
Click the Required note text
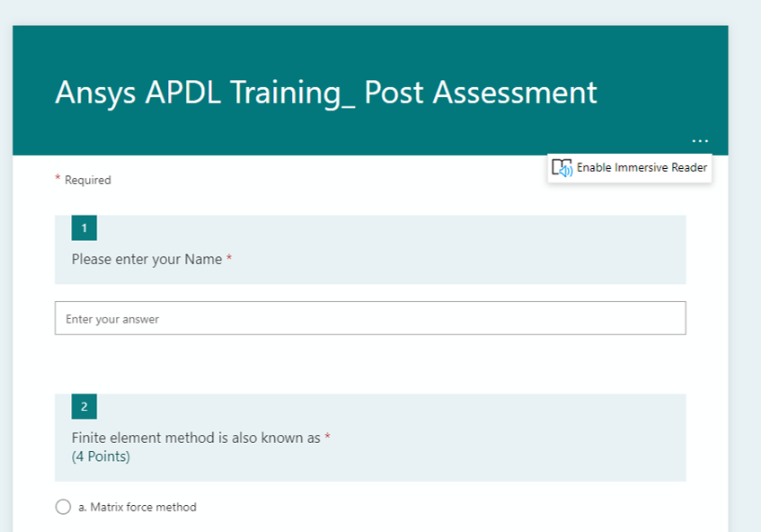tap(87, 180)
